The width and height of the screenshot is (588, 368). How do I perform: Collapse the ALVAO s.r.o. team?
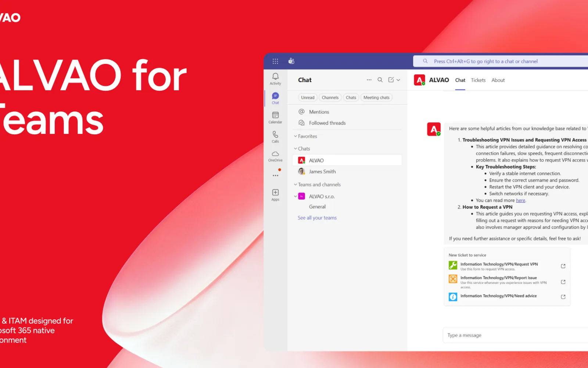coord(295,196)
